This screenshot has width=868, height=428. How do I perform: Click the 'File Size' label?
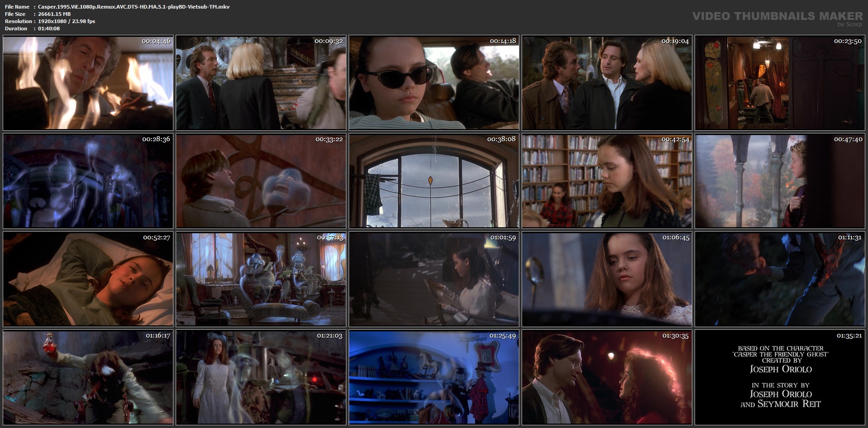coord(15,14)
